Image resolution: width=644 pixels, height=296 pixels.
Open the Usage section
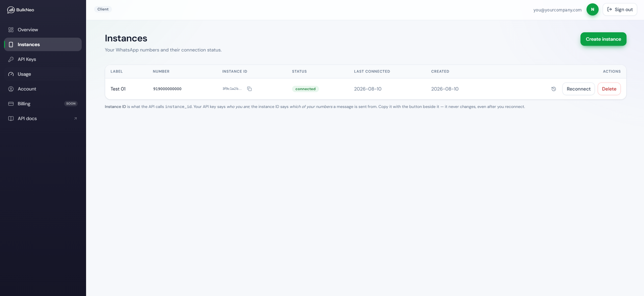43,74
